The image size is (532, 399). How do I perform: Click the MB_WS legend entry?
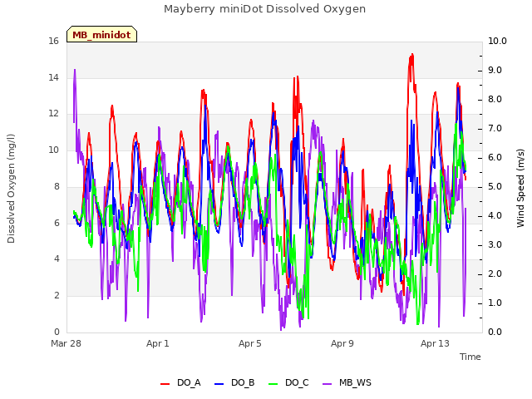[x=347, y=382]
